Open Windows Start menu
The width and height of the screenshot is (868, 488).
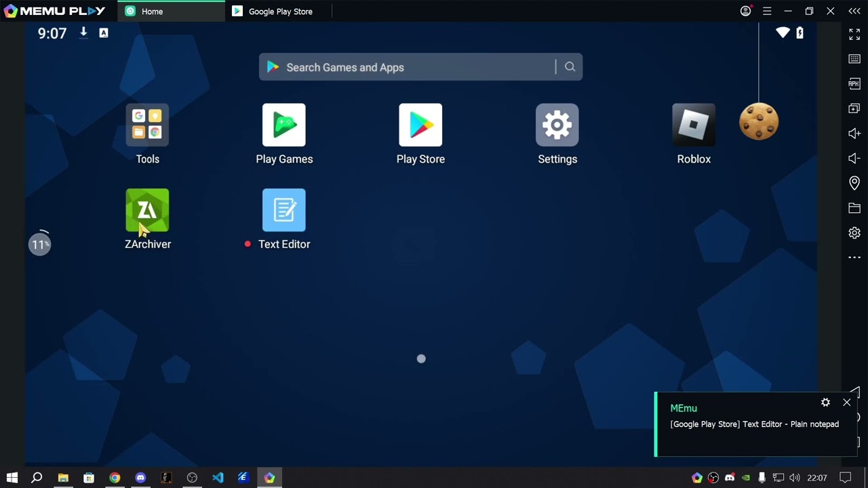(x=12, y=478)
